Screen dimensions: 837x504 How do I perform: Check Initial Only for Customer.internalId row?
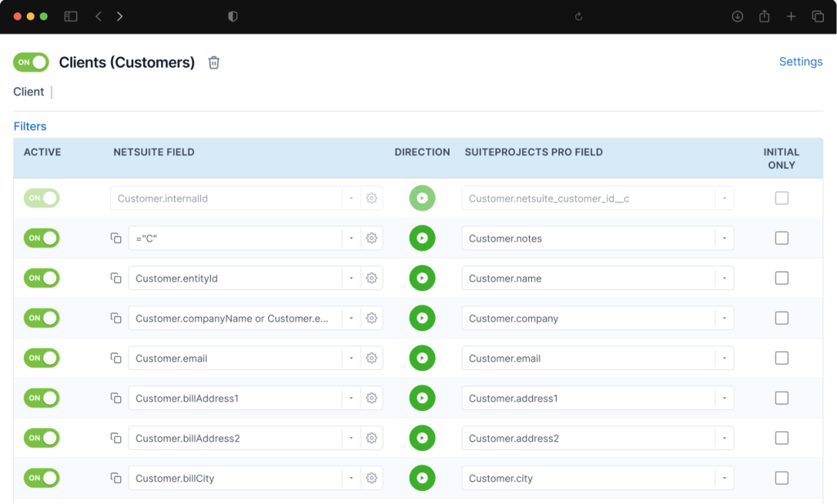tap(781, 198)
